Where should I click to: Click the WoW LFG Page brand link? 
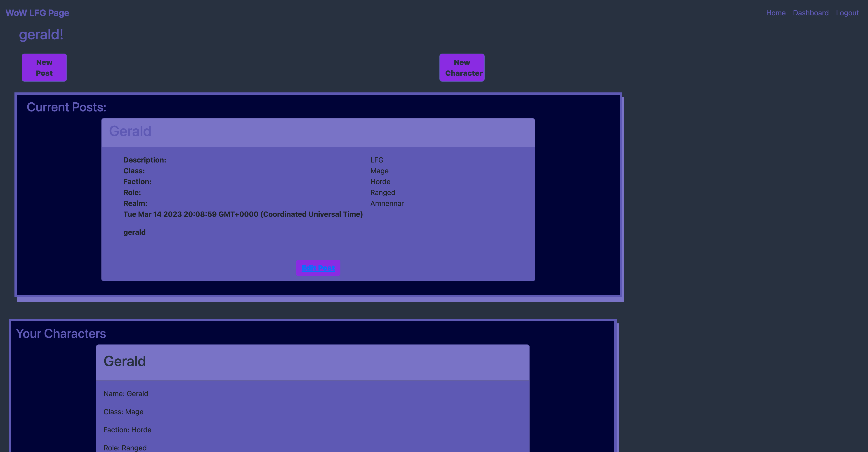click(37, 13)
